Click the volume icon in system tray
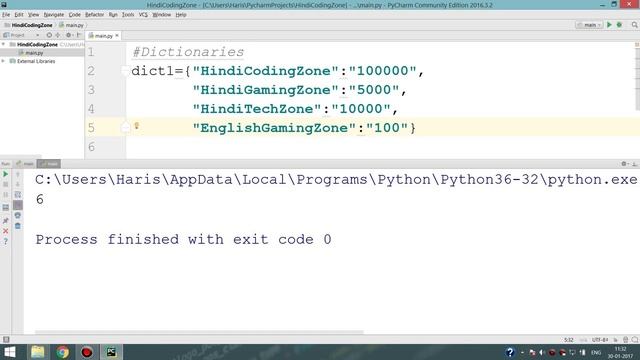 click(542, 352)
